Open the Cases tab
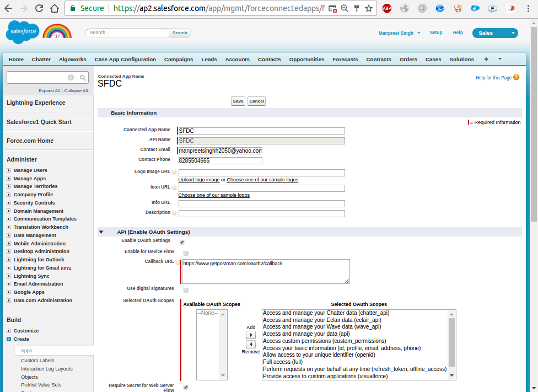538x392 pixels. coord(433,60)
